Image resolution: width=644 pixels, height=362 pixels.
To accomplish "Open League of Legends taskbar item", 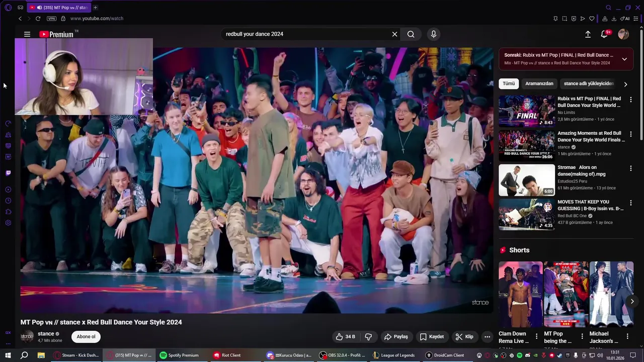I will click(393, 355).
